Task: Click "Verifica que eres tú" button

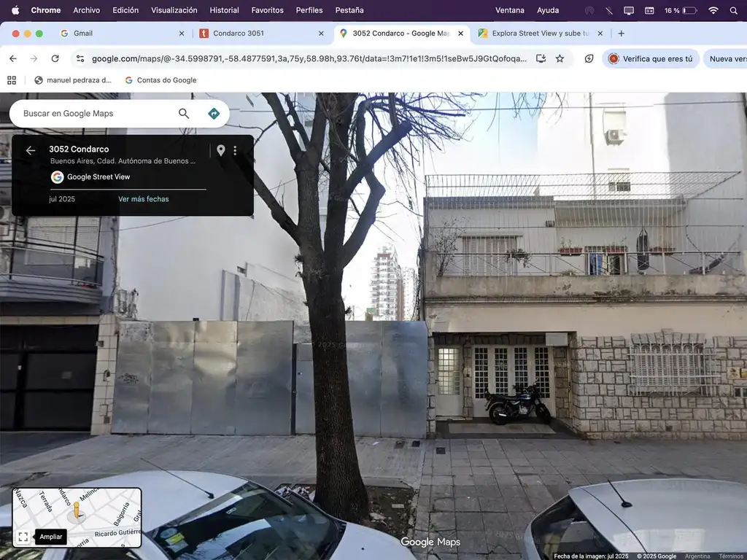Action: 651,58
